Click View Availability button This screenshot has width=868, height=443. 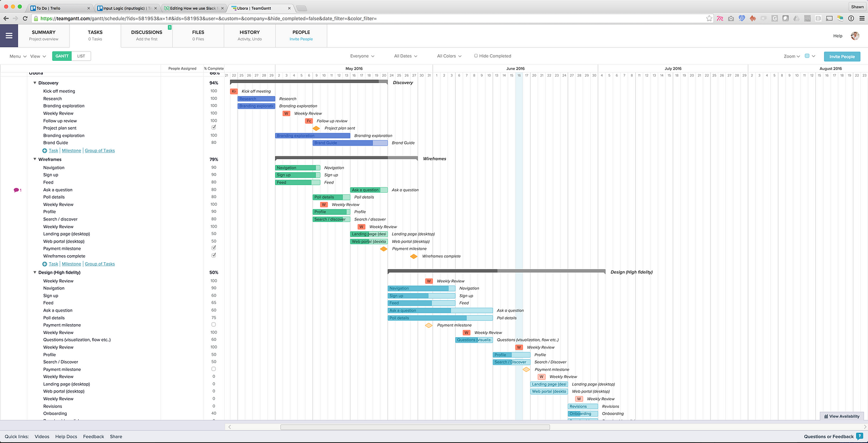click(x=842, y=416)
